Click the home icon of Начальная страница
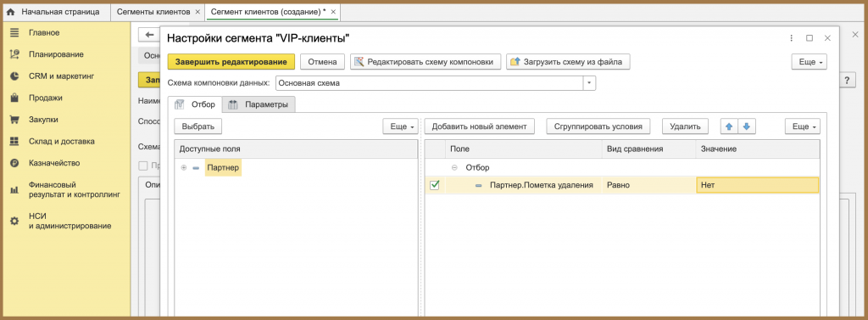The image size is (868, 320). point(10,11)
